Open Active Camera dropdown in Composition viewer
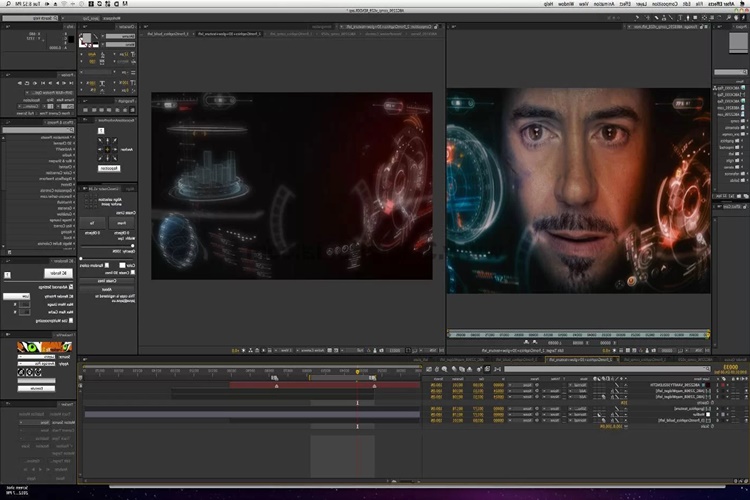Image resolution: width=750 pixels, height=500 pixels. 312,350
